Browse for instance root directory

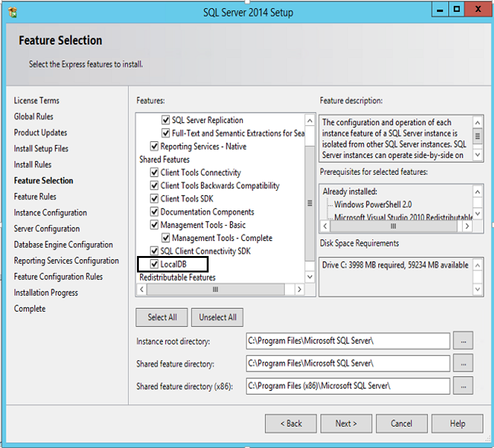click(x=463, y=341)
